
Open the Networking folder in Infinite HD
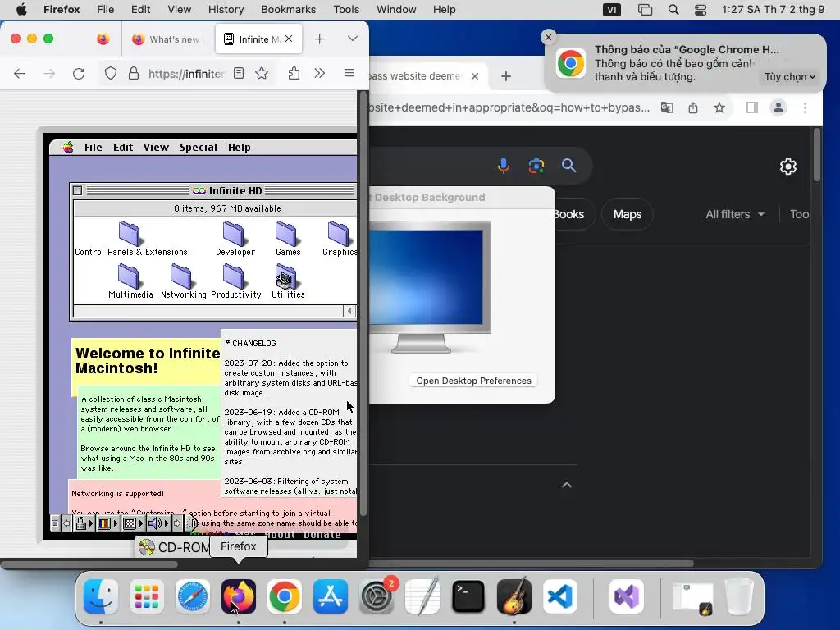click(x=183, y=281)
